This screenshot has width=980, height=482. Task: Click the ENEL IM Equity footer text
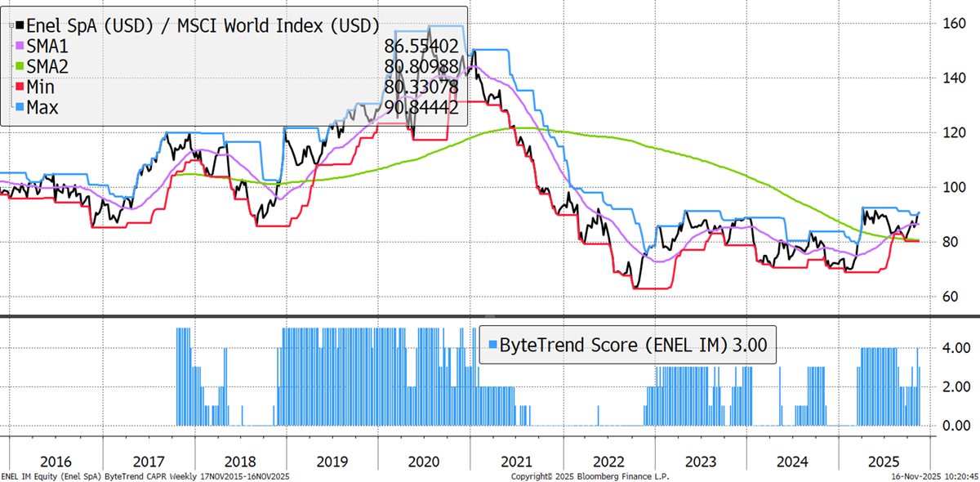tap(145, 475)
